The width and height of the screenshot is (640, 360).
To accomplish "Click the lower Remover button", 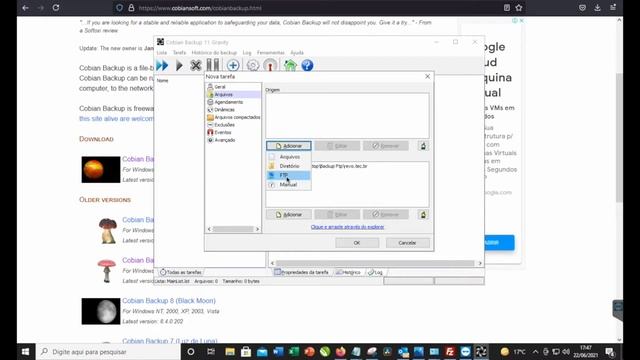I will click(386, 215).
